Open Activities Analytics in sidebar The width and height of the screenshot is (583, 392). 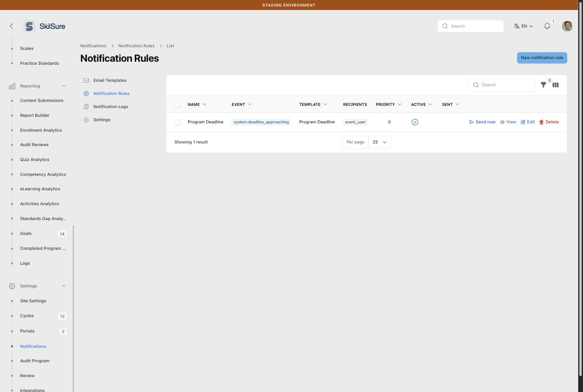39,204
